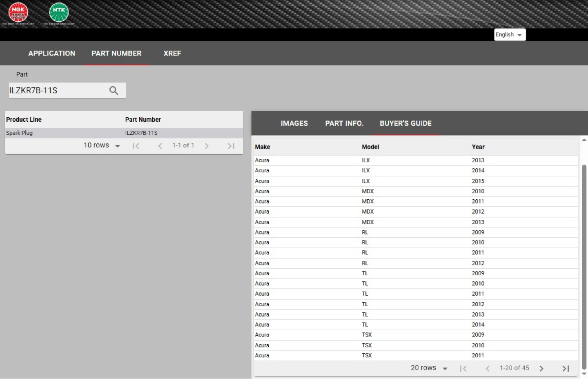588x379 pixels.
Task: Click the buyer's guide vertical scrollbar
Action: click(x=584, y=268)
